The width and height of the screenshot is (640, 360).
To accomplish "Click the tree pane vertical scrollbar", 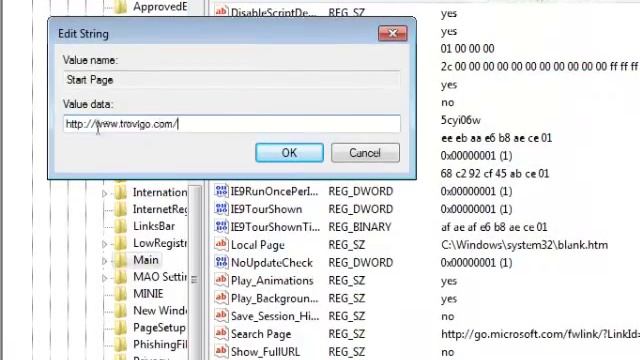I will [x=195, y=272].
